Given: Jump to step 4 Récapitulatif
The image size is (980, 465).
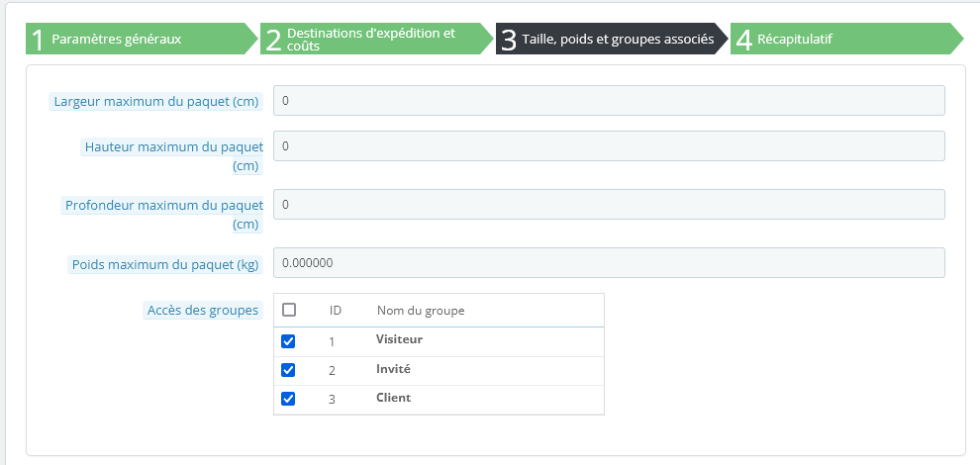Looking at the screenshot, I should coord(841,40).
